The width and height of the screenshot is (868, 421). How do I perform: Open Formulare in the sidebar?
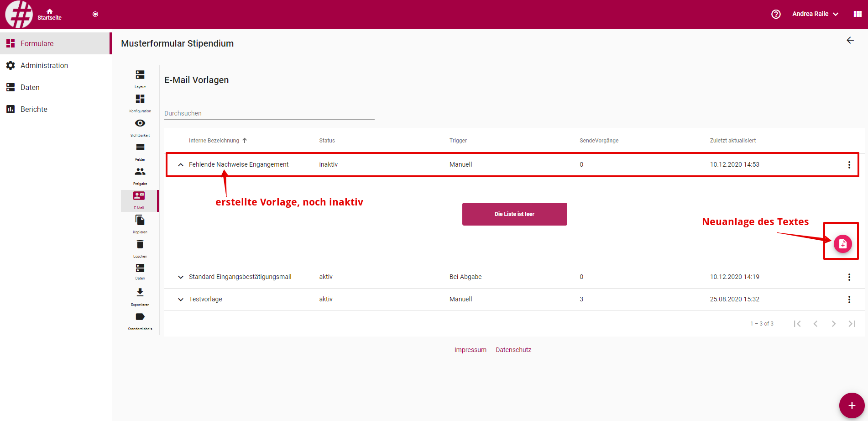coord(56,43)
